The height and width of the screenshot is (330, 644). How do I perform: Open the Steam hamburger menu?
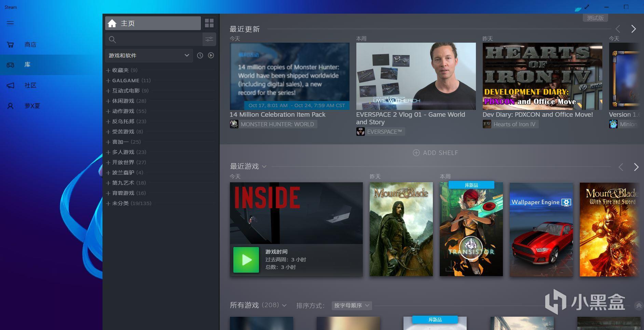(x=10, y=23)
